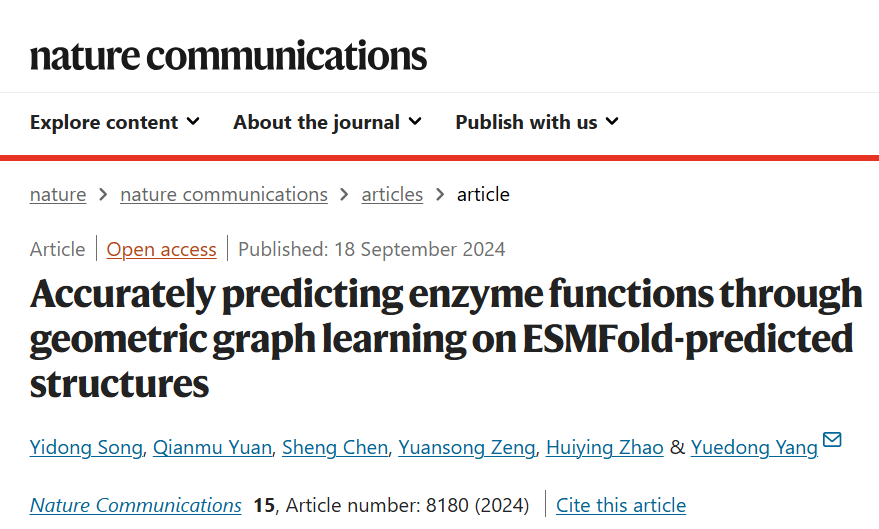This screenshot has width=879, height=529.
Task: Click the chevron next to About the journal
Action: 415,122
